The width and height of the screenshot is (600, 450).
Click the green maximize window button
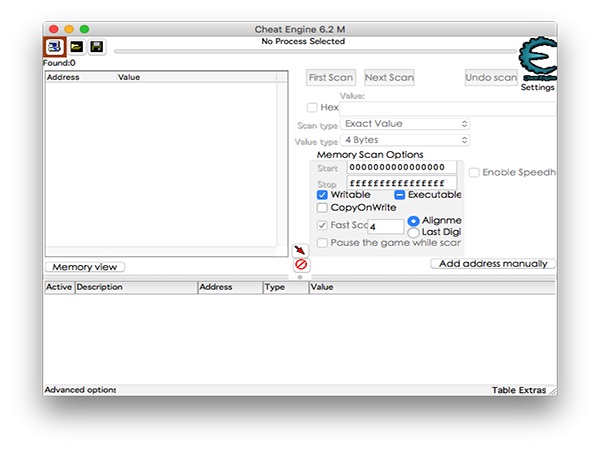tap(84, 29)
